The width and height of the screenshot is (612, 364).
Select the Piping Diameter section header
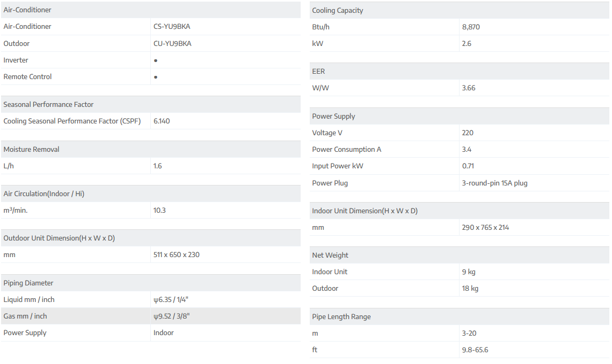point(28,283)
